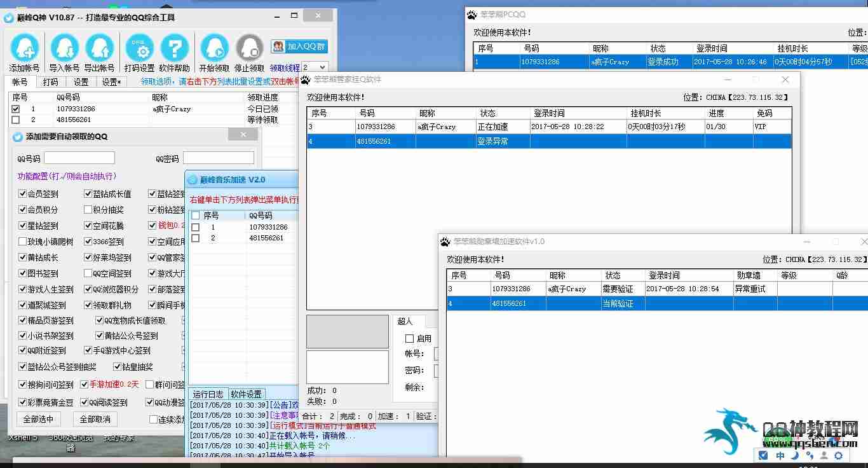Click the punctuation icon in IME toolbar
The height and width of the screenshot is (468, 868).
810,455
